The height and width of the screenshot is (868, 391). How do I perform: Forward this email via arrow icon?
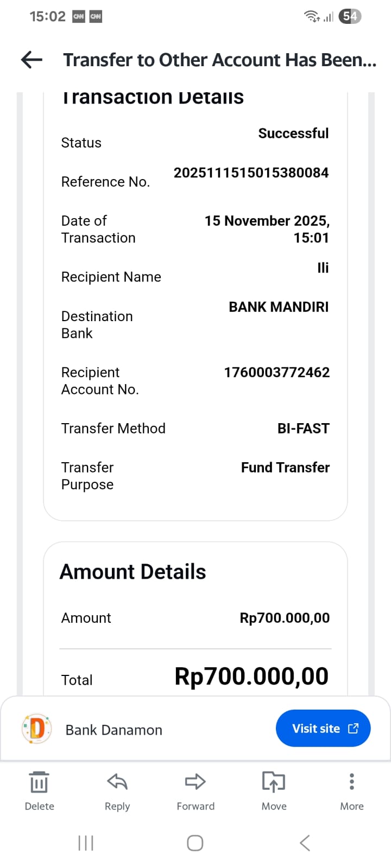(195, 782)
